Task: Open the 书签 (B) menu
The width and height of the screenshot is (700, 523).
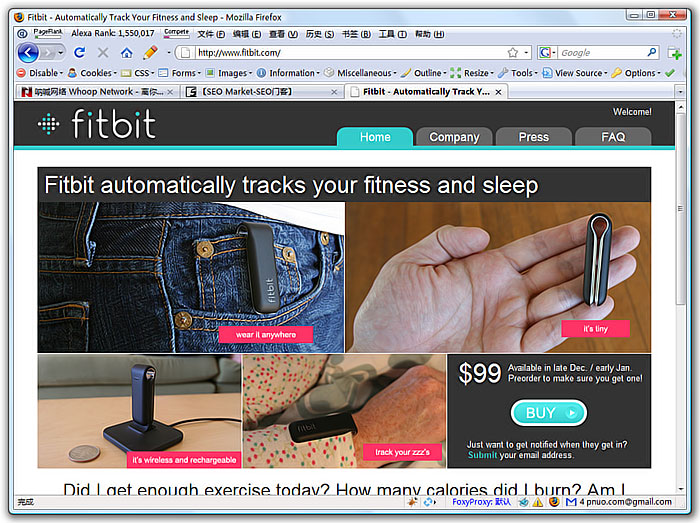Action: click(x=356, y=34)
